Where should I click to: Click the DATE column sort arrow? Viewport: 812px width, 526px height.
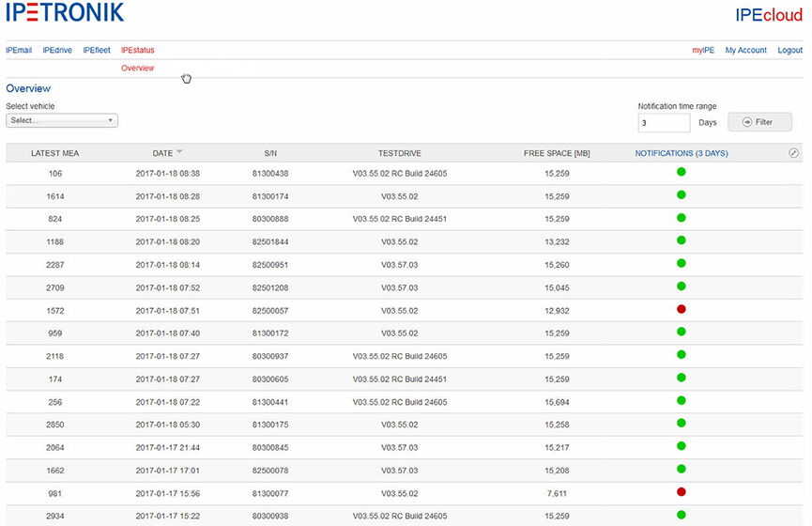179,152
